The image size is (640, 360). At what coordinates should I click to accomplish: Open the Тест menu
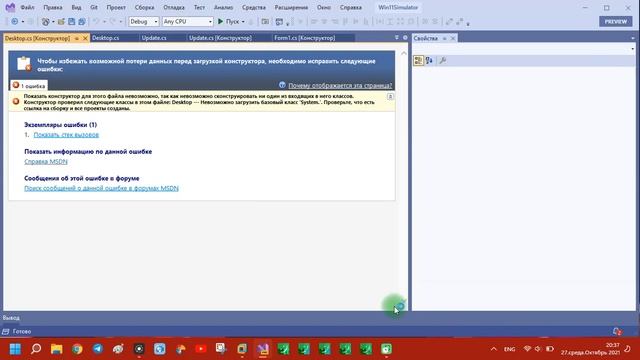[x=199, y=7]
